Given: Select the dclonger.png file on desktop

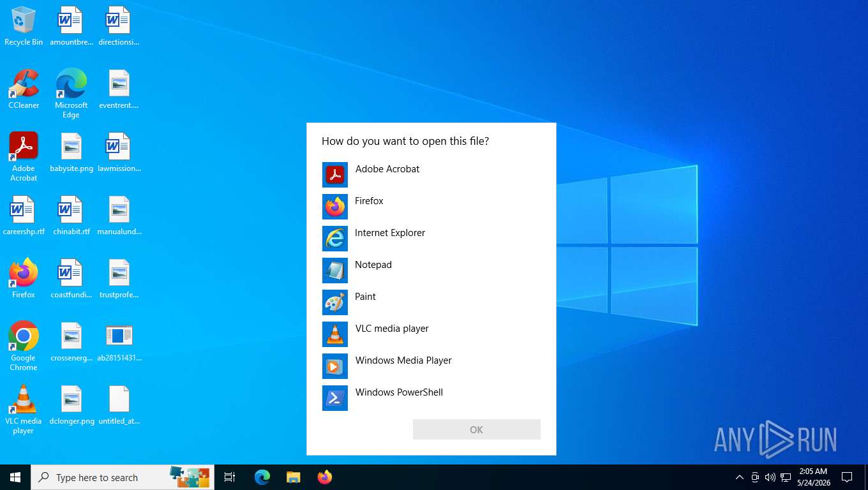Looking at the screenshot, I should (71, 405).
